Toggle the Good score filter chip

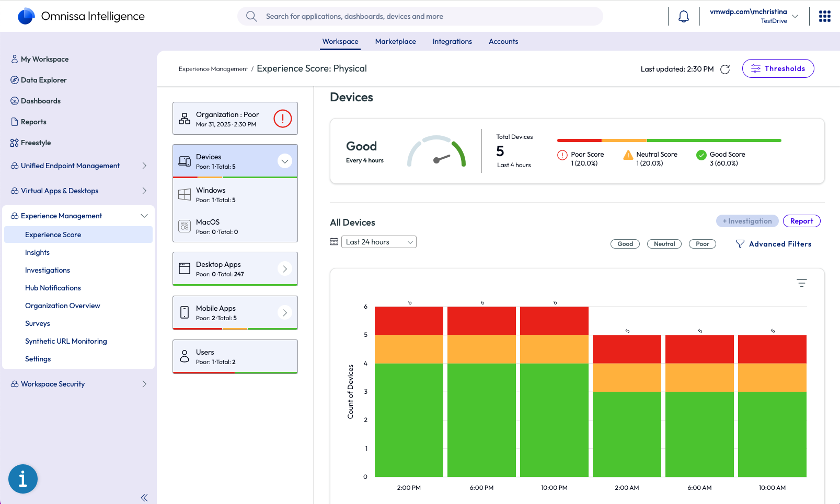click(x=625, y=244)
